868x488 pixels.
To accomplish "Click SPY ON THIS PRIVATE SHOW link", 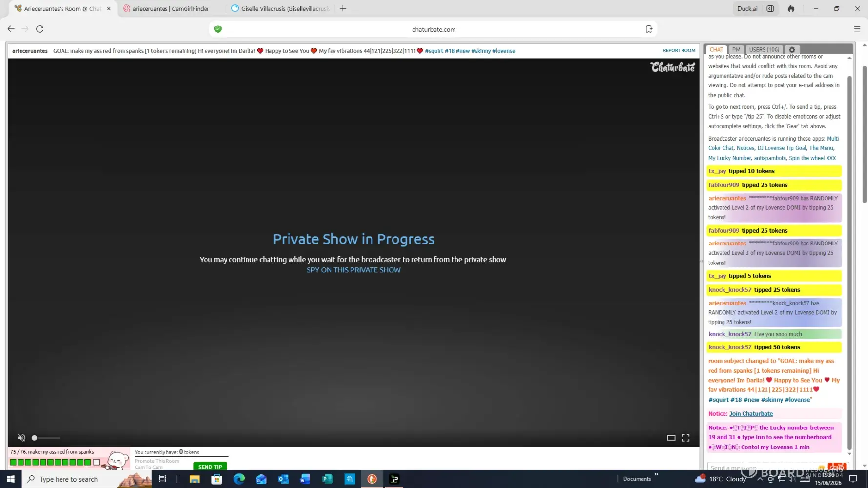I will (353, 270).
